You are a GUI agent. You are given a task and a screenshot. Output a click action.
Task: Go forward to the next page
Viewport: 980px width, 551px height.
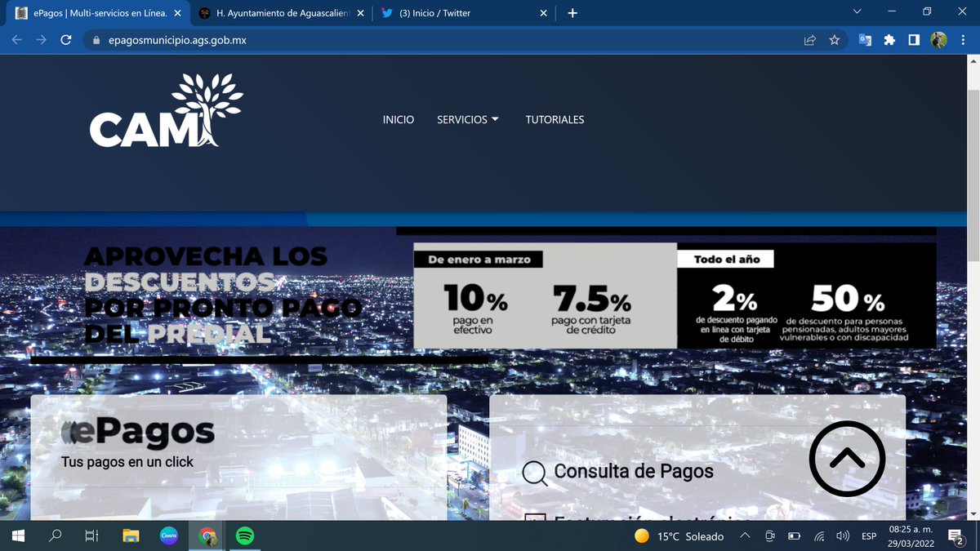(41, 40)
